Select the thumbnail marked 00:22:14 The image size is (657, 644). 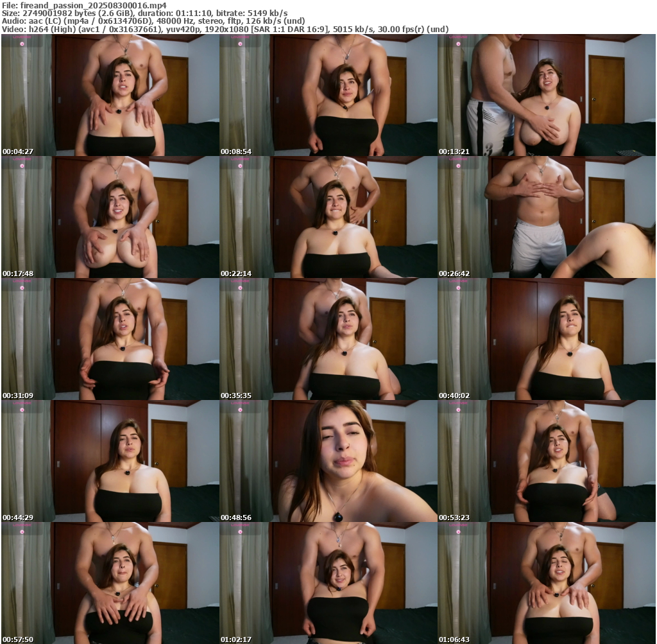click(328, 217)
